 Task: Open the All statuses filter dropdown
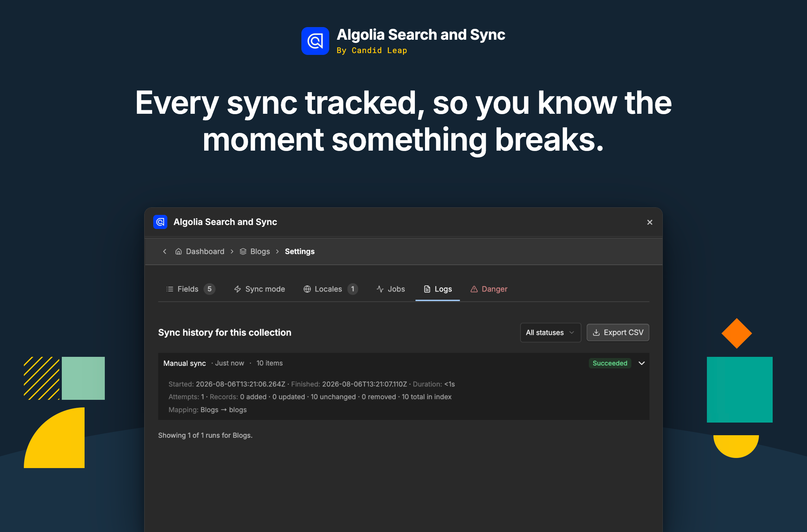(550, 333)
